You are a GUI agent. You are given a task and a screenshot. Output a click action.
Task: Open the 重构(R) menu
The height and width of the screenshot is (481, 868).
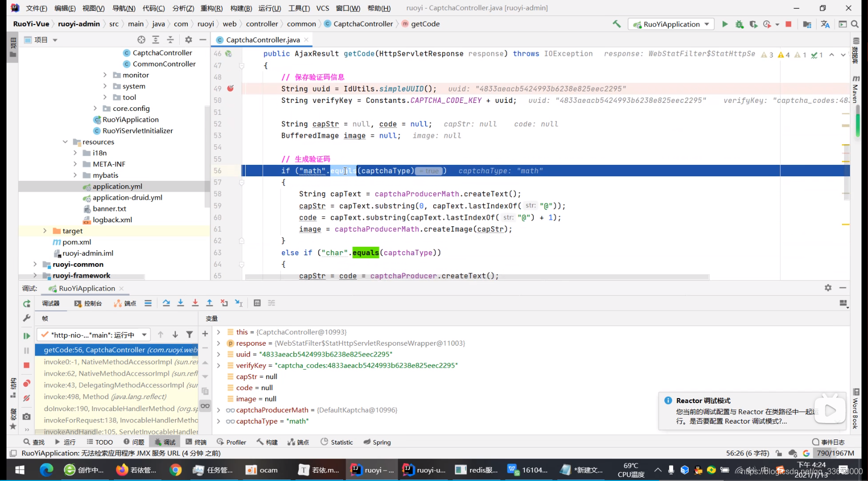(211, 8)
